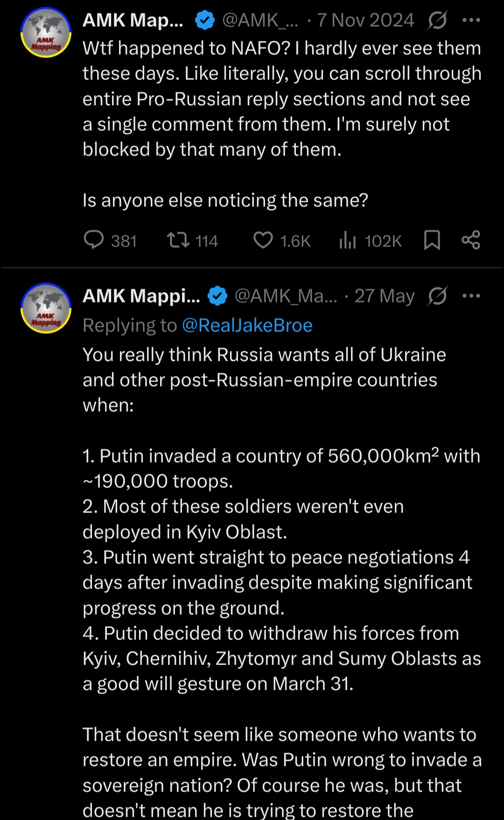Open reply icon on the NAFO post

[94, 240]
